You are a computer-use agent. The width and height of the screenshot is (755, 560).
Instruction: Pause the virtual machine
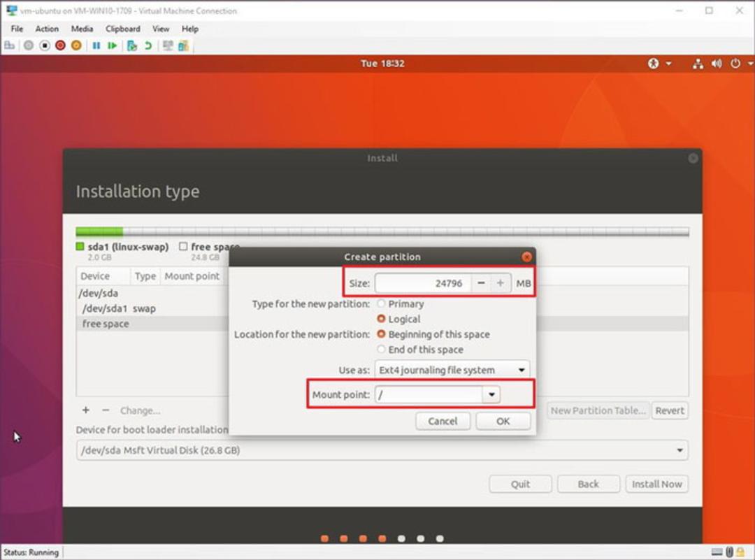coord(96,45)
